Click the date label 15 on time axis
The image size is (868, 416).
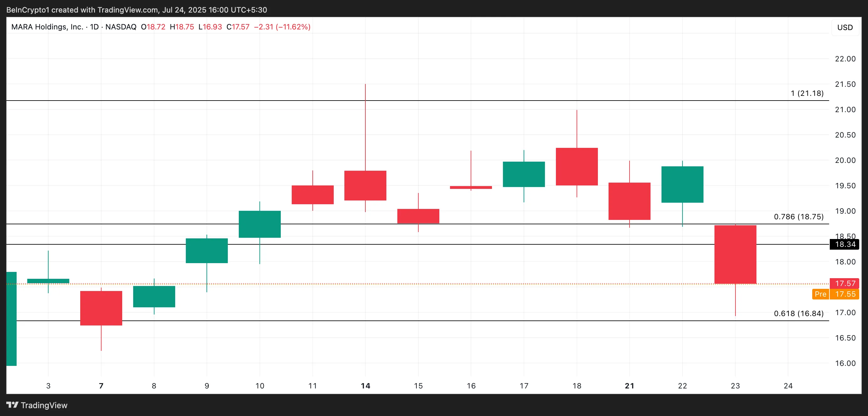(418, 386)
